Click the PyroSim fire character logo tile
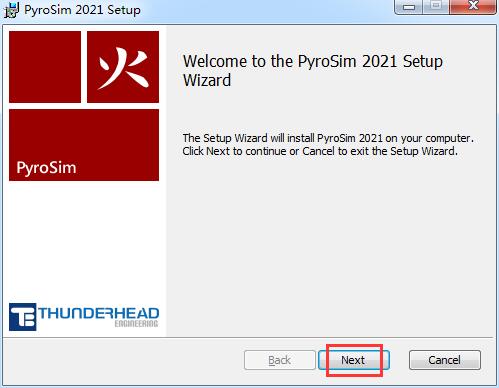 (123, 67)
